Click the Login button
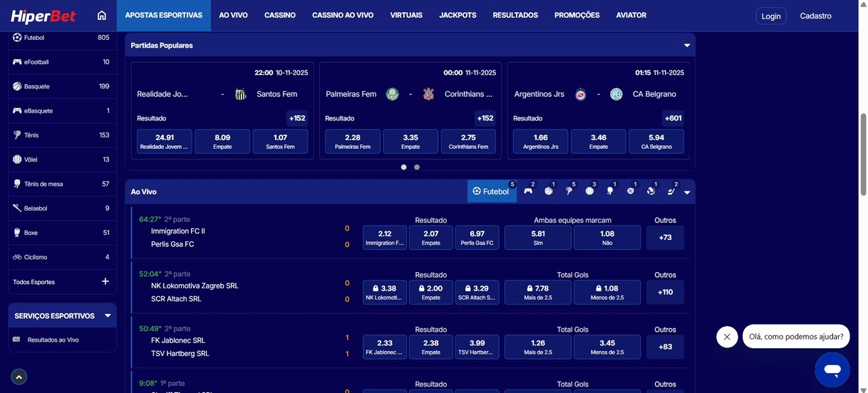 771,16
